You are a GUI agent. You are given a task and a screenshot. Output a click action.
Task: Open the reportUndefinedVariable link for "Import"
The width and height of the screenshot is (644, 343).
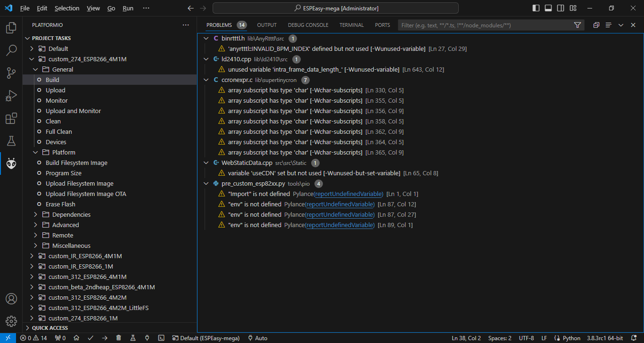tap(348, 194)
